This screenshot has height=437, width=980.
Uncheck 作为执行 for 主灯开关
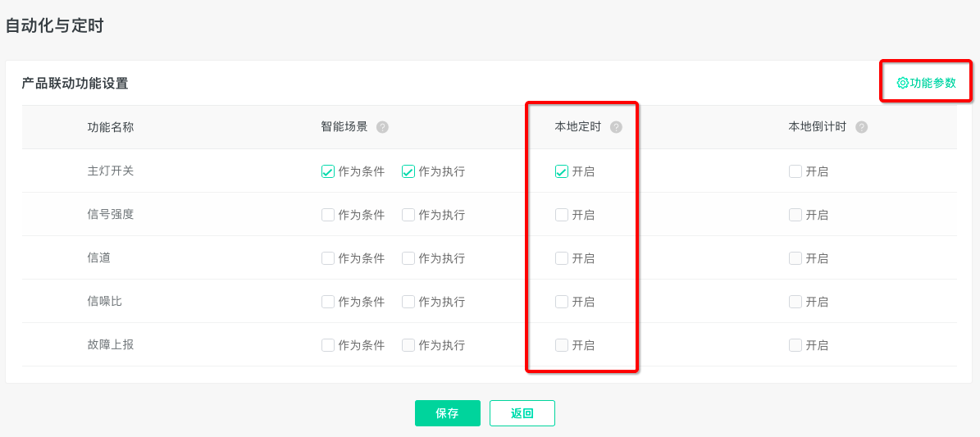click(x=408, y=171)
